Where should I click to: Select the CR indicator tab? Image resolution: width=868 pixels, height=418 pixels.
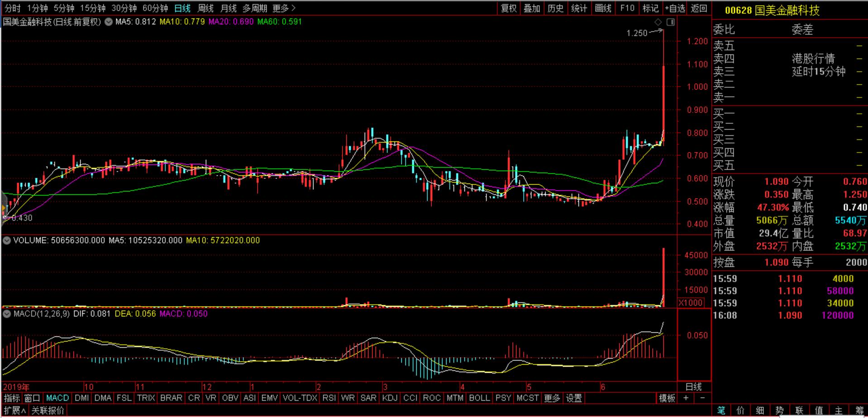pos(194,398)
